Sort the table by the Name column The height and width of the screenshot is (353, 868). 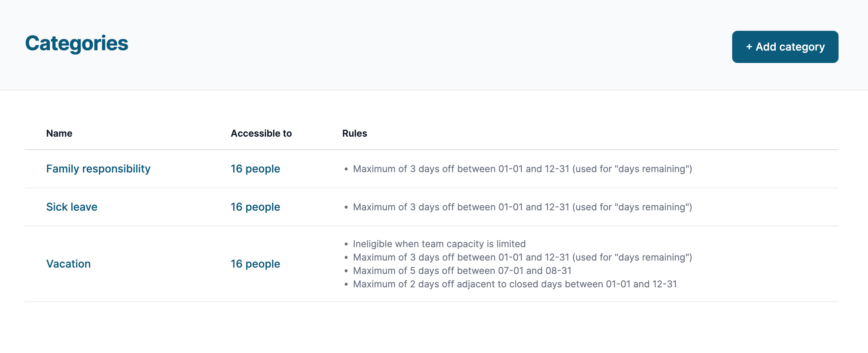59,133
